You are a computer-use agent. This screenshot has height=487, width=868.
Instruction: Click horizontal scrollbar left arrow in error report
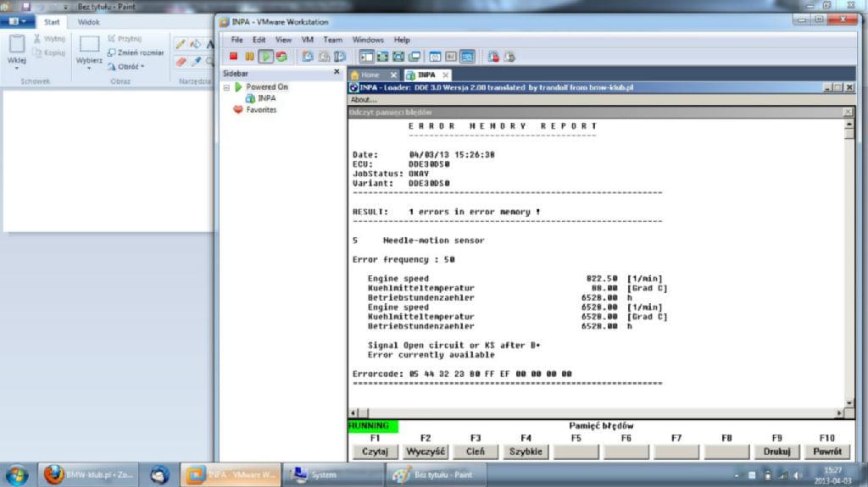tap(353, 412)
